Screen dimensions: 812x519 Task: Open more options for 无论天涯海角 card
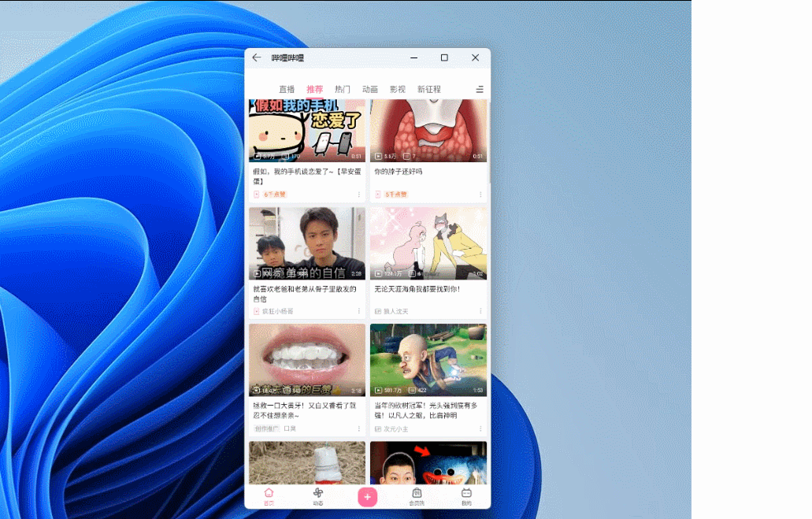(x=480, y=311)
